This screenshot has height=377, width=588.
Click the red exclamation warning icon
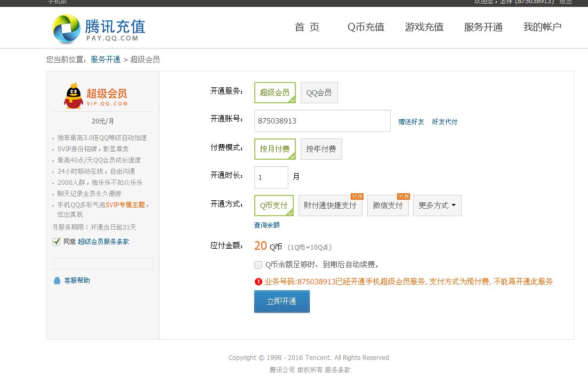(x=258, y=281)
